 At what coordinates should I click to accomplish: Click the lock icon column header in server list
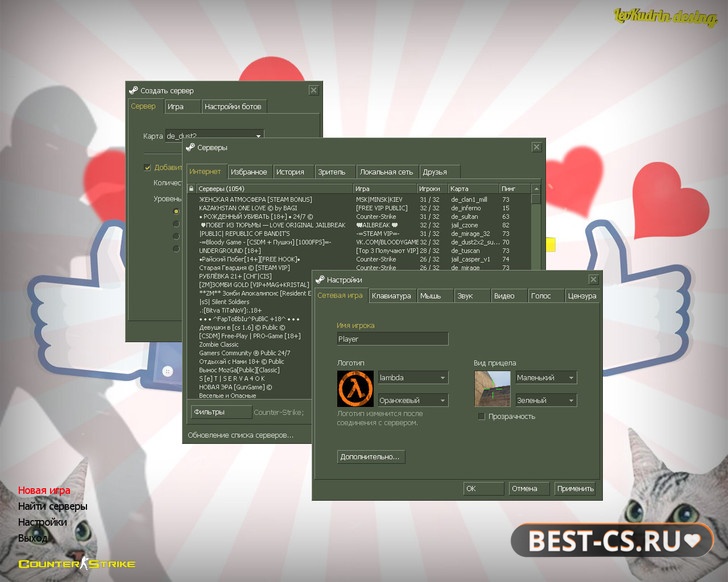coord(191,189)
